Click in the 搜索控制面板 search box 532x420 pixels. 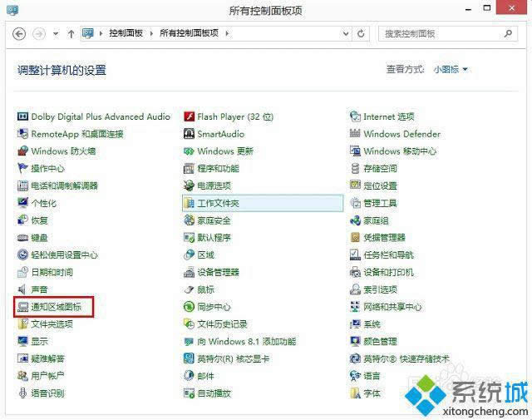coord(448,33)
